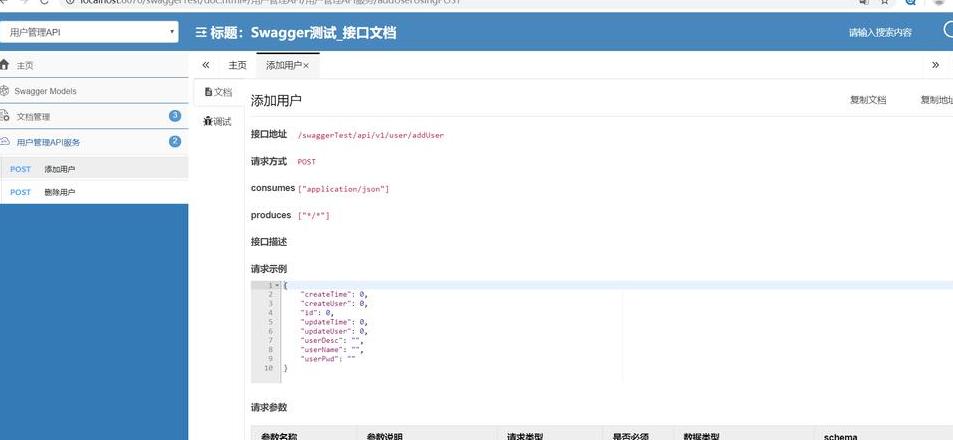Click the "userPwd" line in example
The image size is (953, 440).
[328, 359]
